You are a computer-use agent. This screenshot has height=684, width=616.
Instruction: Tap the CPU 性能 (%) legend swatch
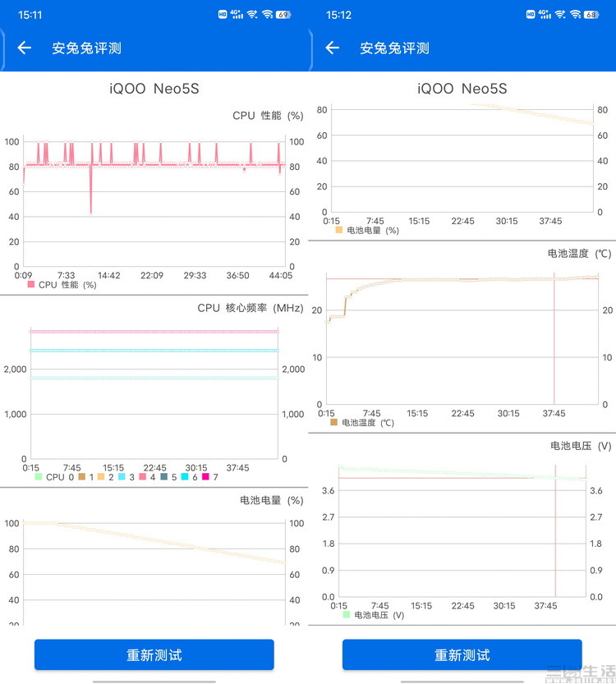(x=31, y=284)
